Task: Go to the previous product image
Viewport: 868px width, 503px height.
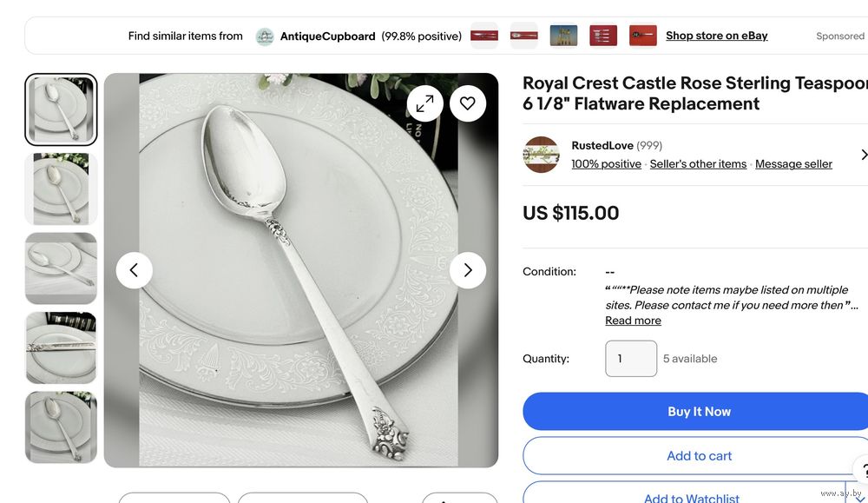Action: click(135, 270)
